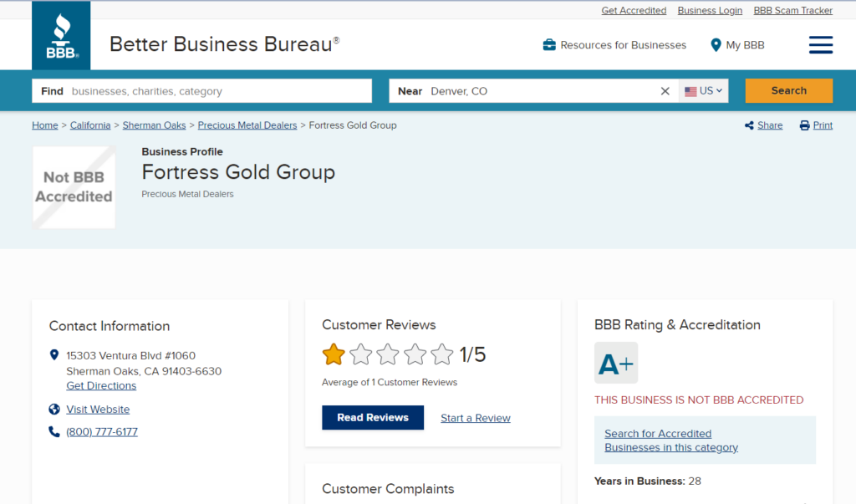Clear the Near location field with the X
The width and height of the screenshot is (856, 504).
pyautogui.click(x=665, y=91)
